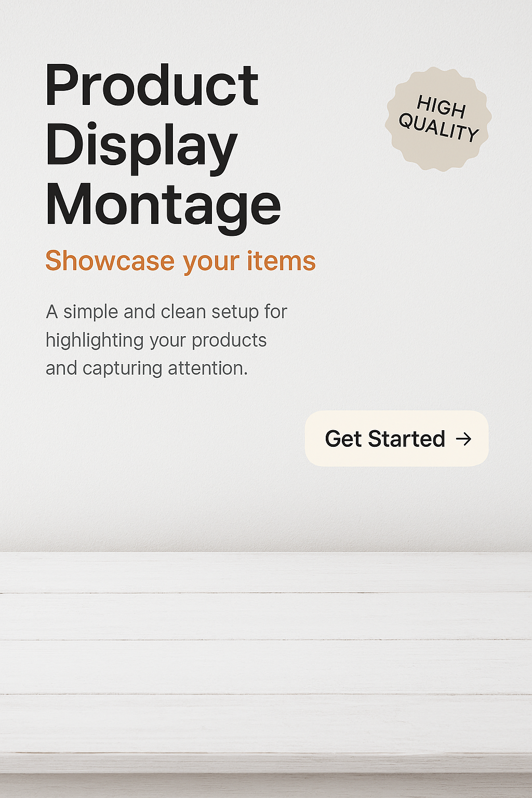Click the word Montage in the headline

(163, 206)
